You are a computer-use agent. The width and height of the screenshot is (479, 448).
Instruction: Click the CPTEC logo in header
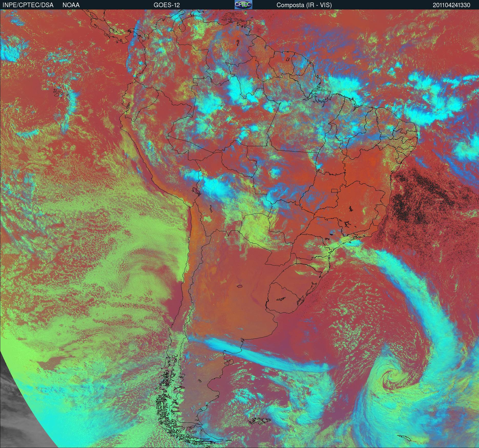[x=243, y=5]
